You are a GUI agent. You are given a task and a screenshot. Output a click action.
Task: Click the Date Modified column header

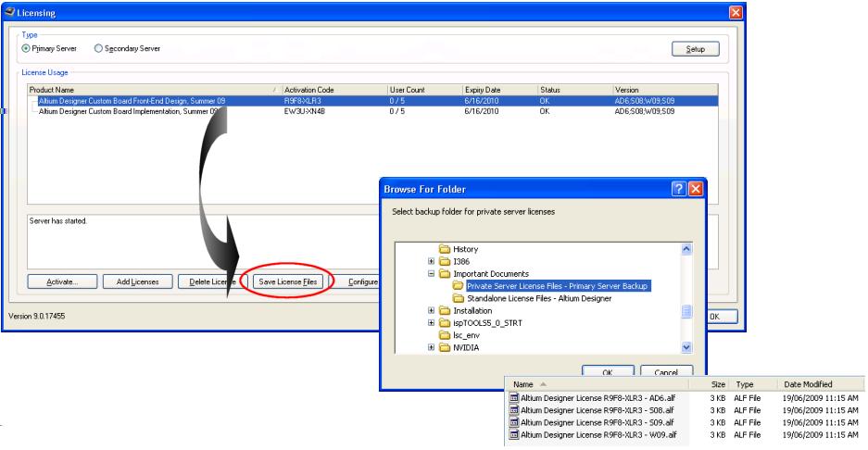click(821, 384)
